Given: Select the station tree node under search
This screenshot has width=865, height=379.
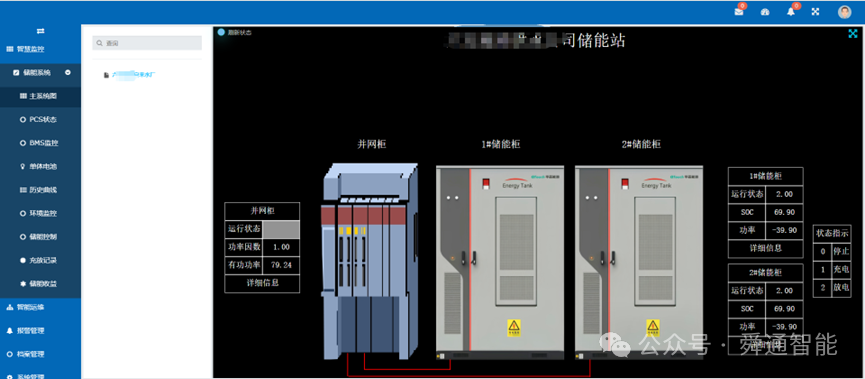Looking at the screenshot, I should pyautogui.click(x=130, y=74).
